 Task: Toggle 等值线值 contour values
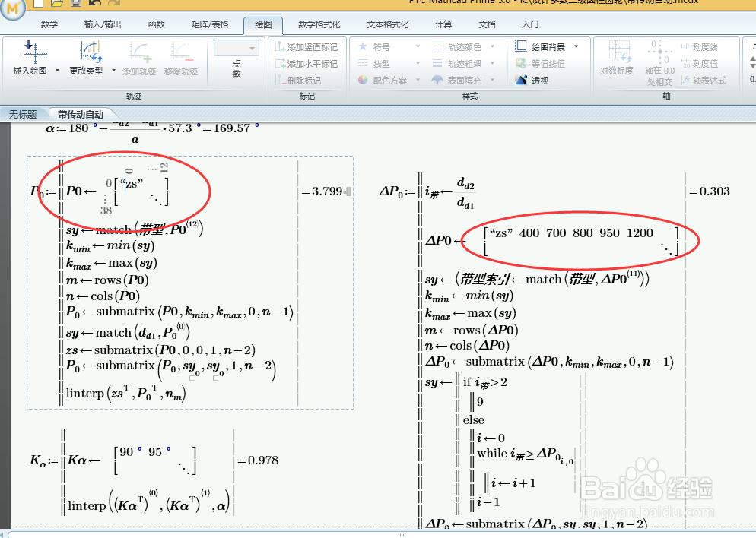541,64
